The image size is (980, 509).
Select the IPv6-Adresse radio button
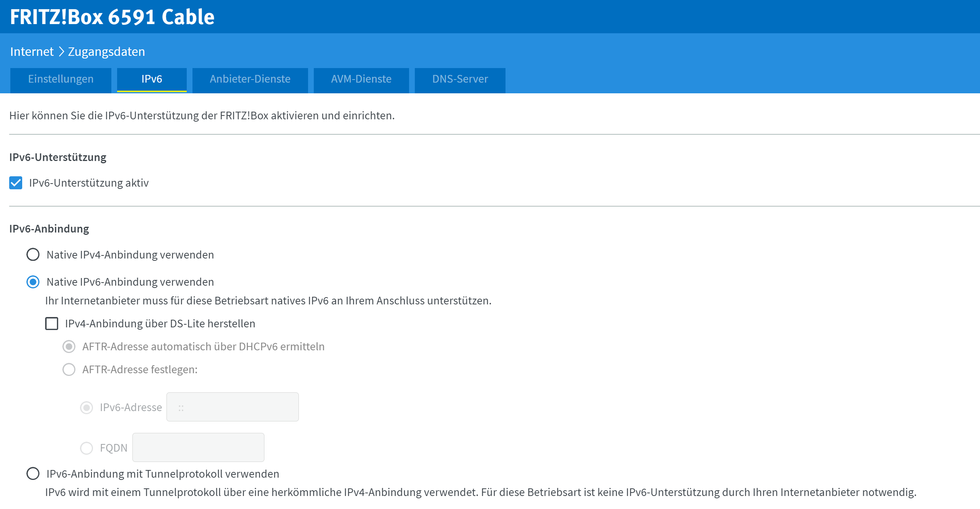point(86,408)
